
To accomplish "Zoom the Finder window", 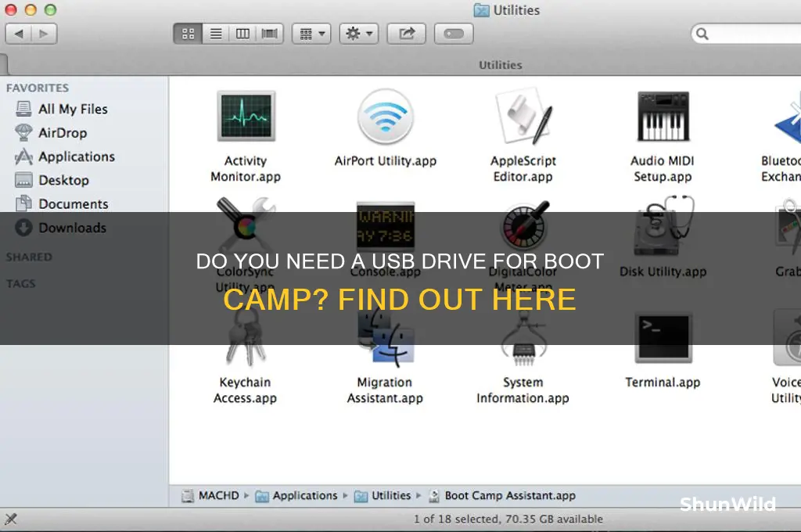I will point(50,9).
